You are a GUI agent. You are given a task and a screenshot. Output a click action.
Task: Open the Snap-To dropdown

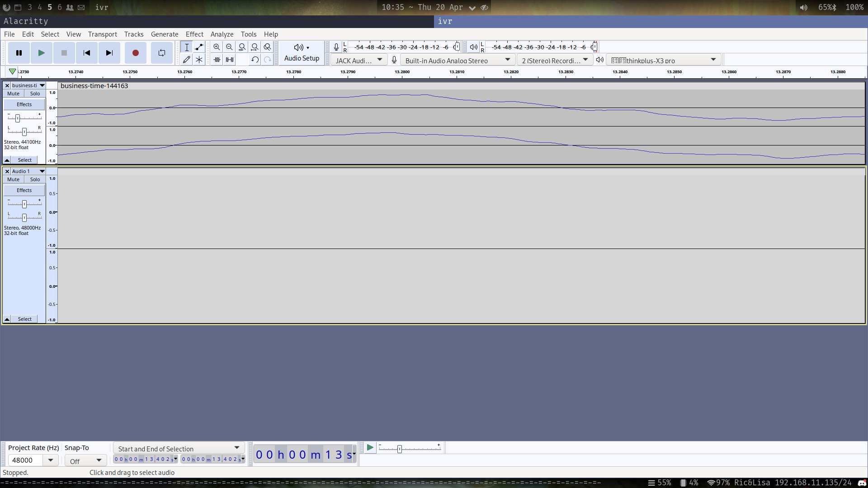[85, 460]
